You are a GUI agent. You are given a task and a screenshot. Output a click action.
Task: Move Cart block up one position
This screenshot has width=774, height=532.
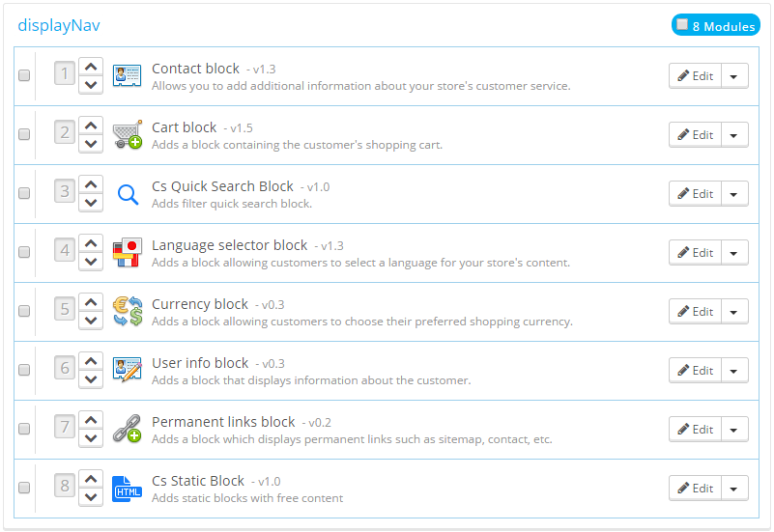tap(90, 126)
